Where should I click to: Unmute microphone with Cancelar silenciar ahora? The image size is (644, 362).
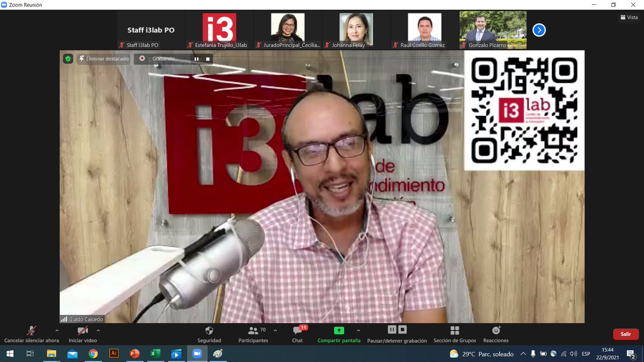tap(31, 334)
